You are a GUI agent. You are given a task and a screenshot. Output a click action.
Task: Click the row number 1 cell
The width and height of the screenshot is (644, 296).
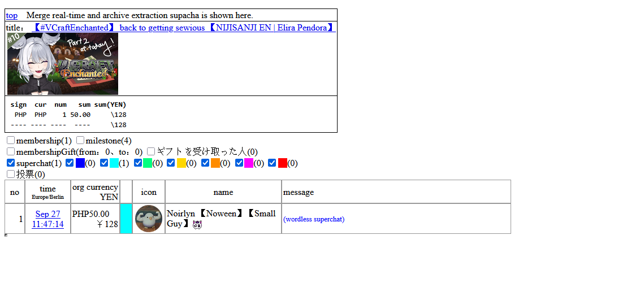point(15,219)
